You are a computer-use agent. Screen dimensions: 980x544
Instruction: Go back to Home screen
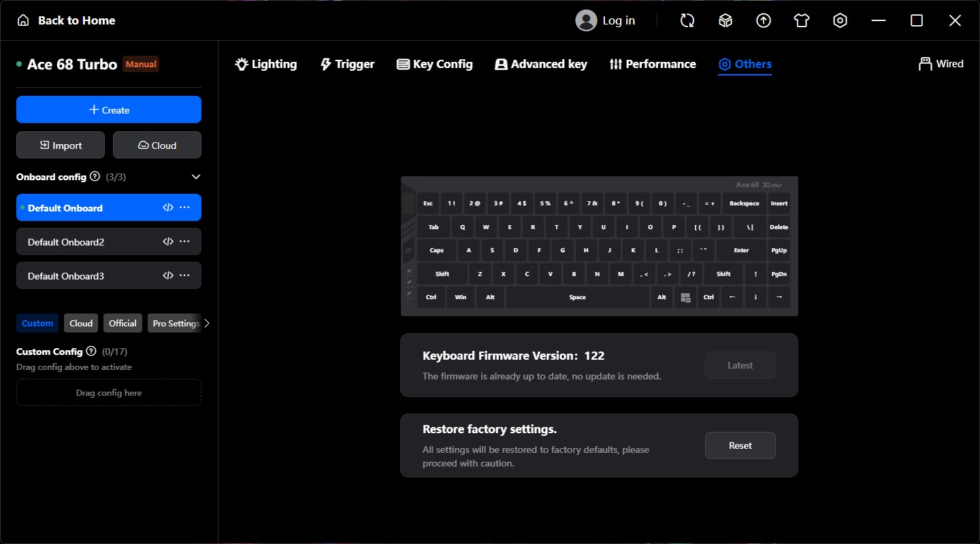(66, 20)
